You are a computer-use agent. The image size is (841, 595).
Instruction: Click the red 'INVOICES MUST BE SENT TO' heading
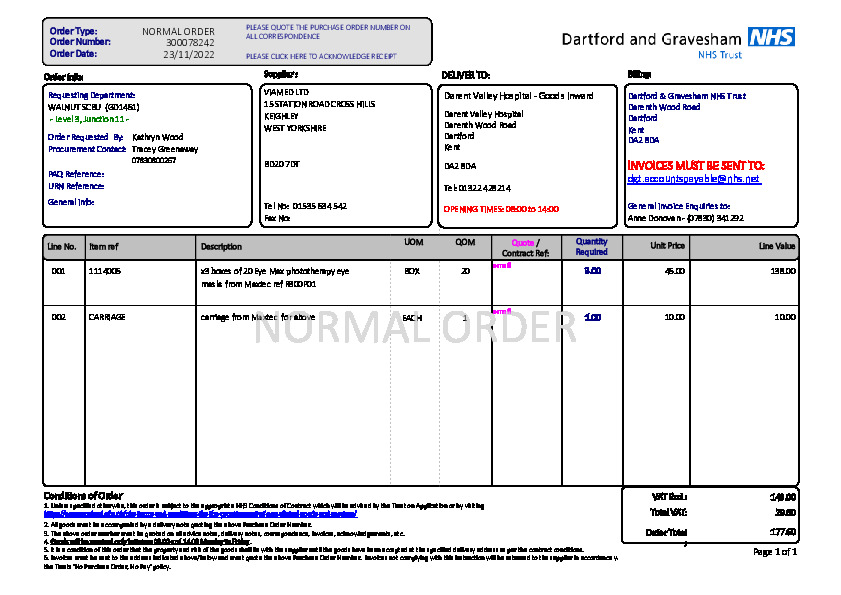(x=696, y=164)
